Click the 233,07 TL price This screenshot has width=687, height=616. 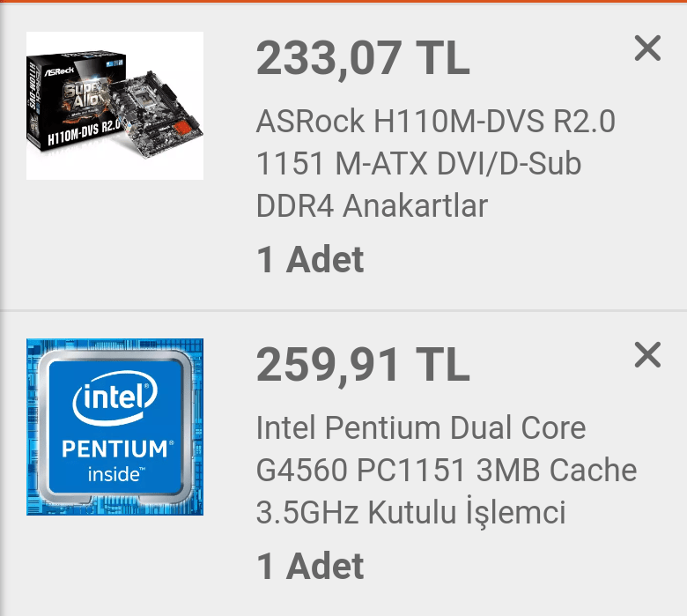pyautogui.click(x=363, y=58)
